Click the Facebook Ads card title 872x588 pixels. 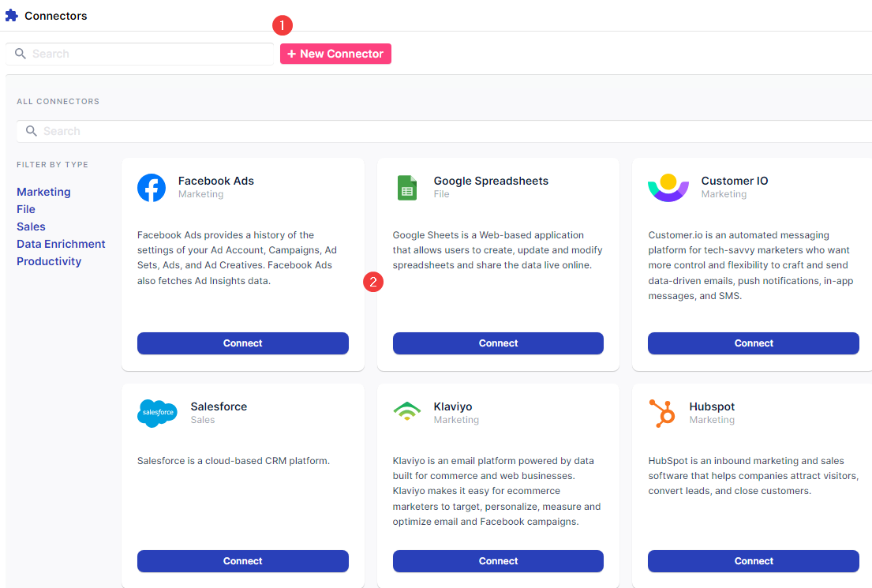pos(216,181)
